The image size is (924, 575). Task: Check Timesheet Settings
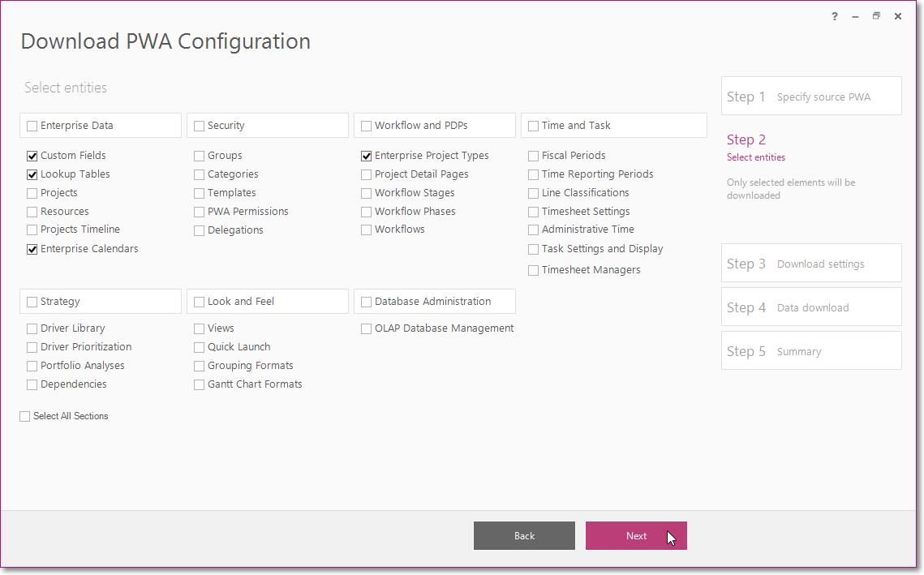(533, 212)
